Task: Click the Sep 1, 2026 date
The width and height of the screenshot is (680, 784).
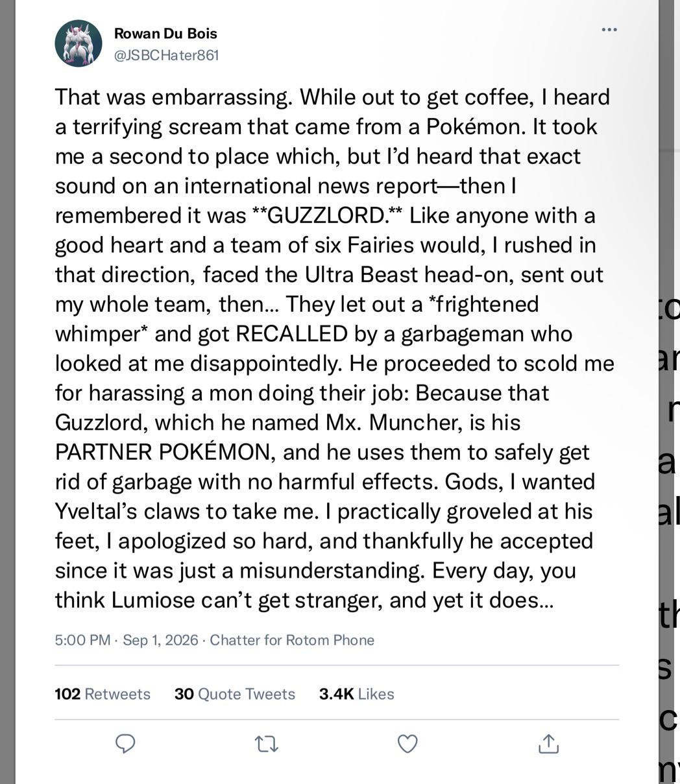Action: click(160, 640)
